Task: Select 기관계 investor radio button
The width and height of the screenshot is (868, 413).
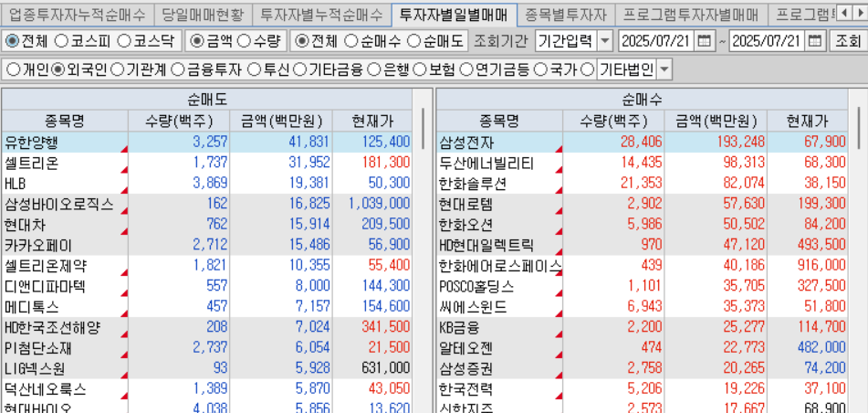Action: click(x=117, y=69)
